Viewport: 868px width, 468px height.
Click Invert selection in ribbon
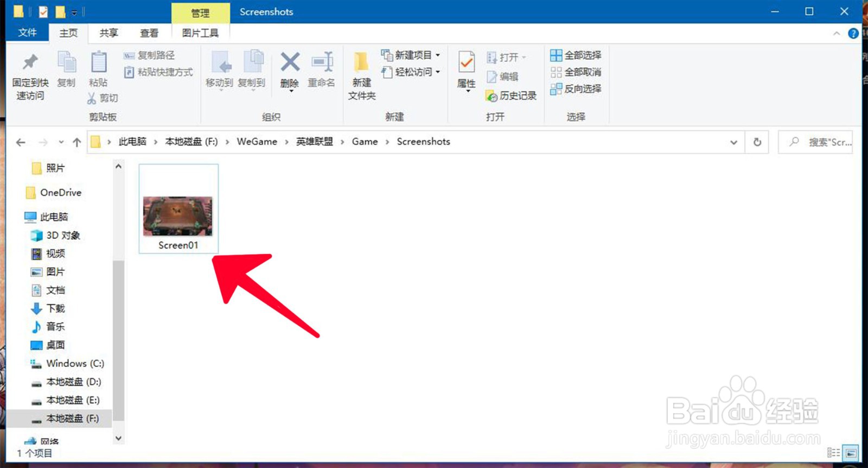576,88
